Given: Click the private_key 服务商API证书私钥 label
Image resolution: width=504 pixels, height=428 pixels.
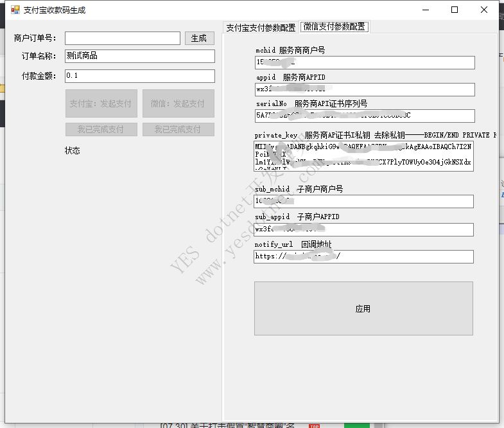Looking at the screenshot, I should click(x=376, y=135).
